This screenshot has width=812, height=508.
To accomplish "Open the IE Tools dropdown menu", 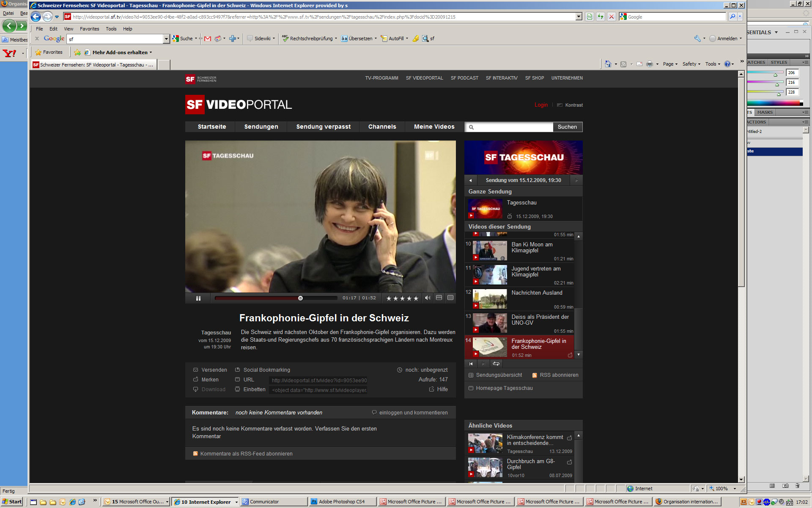I will point(713,64).
